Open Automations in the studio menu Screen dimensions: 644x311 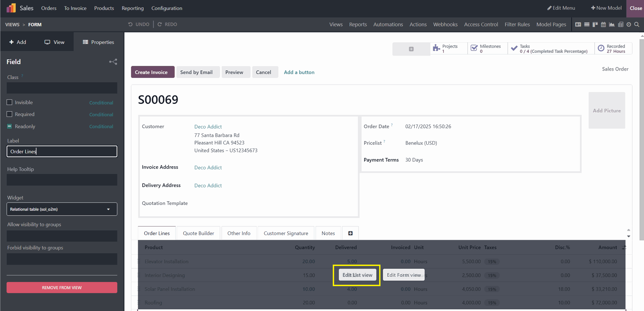[x=388, y=25]
